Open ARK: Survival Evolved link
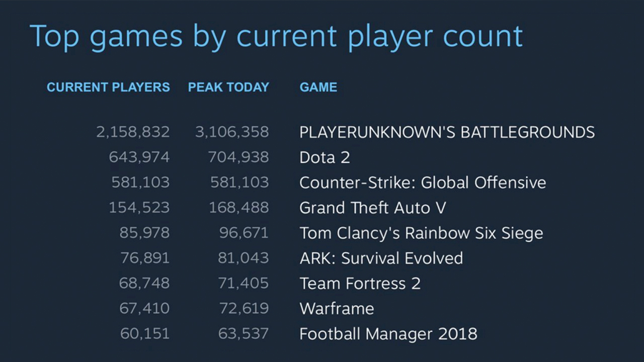The width and height of the screenshot is (644, 362). [381, 258]
